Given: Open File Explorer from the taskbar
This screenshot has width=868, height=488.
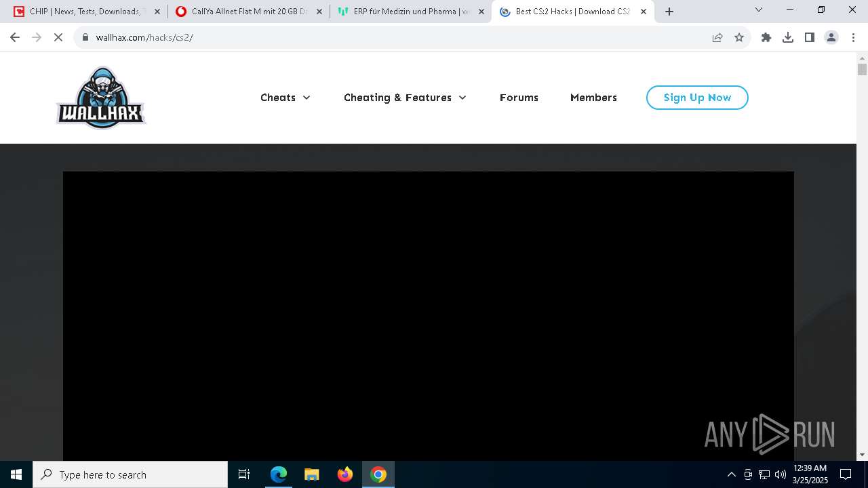Looking at the screenshot, I should (312, 474).
